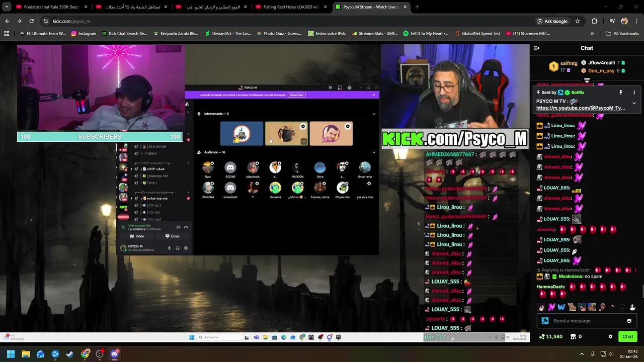The height and width of the screenshot is (362, 644).
Task: Click Don_m_psy leaderboard entry
Action: [601, 71]
